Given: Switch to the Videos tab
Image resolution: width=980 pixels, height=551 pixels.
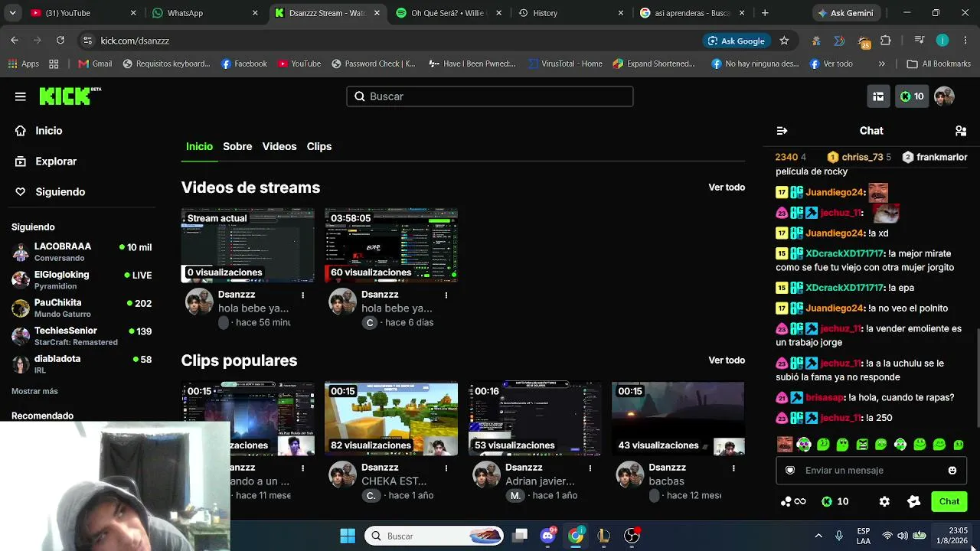Looking at the screenshot, I should point(279,146).
